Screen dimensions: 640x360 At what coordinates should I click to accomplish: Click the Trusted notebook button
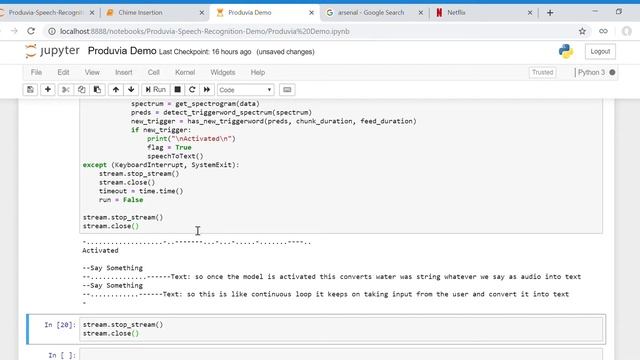click(542, 73)
